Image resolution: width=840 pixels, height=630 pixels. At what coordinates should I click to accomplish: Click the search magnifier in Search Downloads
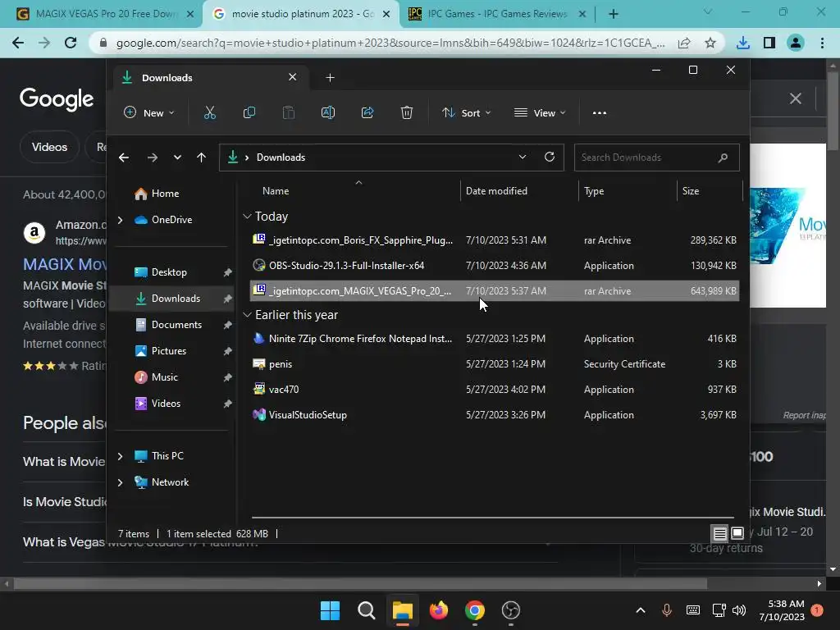coord(723,157)
